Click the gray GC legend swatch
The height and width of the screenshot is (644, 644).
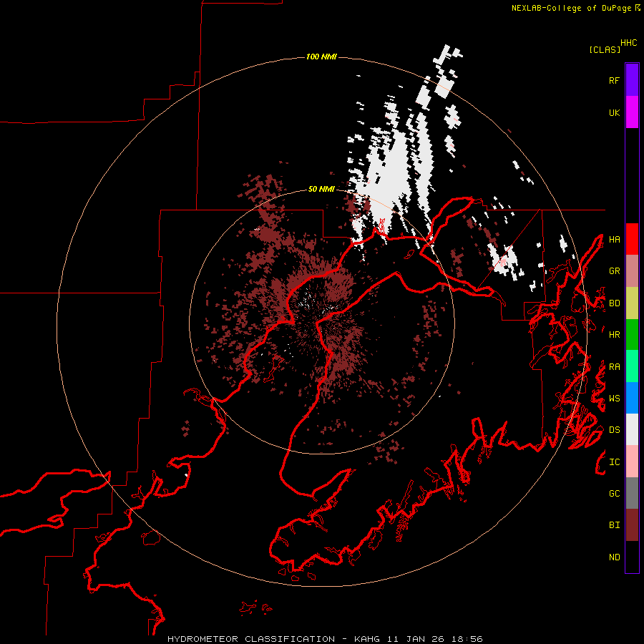pos(632,493)
